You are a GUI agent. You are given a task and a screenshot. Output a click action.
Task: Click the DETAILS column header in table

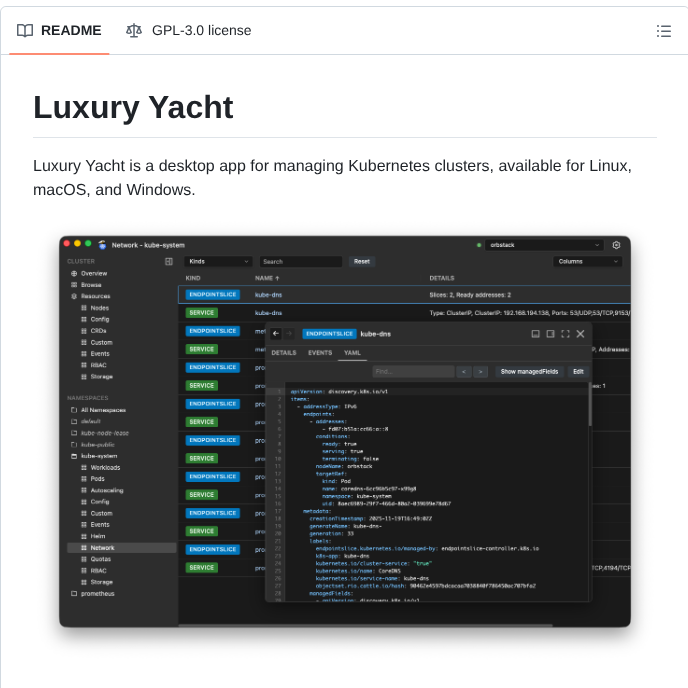[442, 278]
